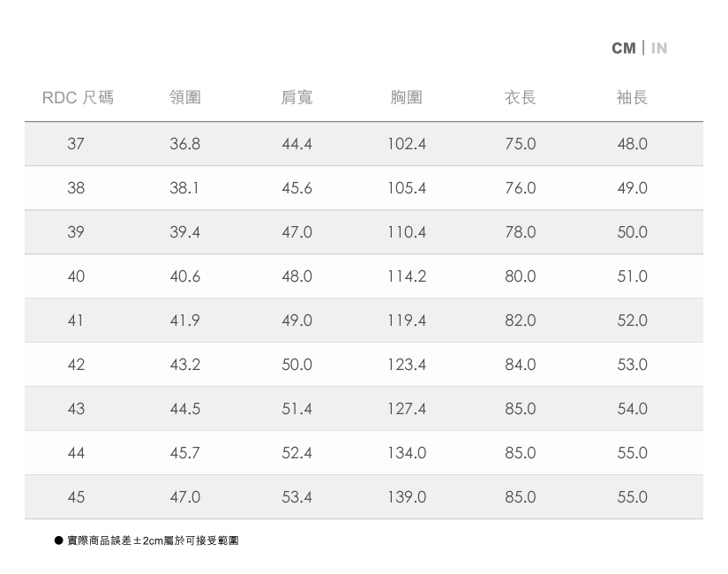Click the 82.0 length value
728x574 pixels.
pyautogui.click(x=520, y=321)
